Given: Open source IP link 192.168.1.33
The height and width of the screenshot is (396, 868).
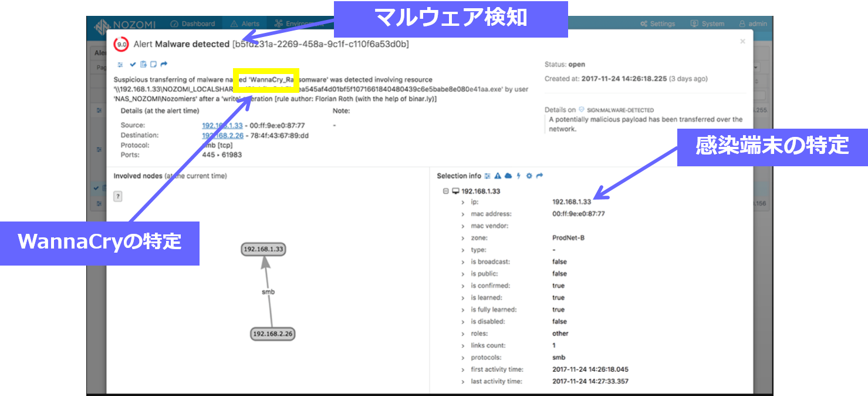Looking at the screenshot, I should [222, 125].
